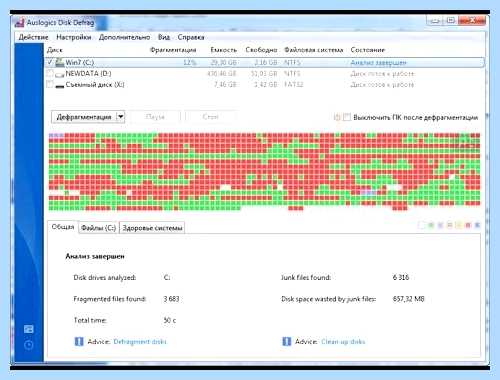Click the info icon beside Defragment disks advice
The height and width of the screenshot is (380, 500).
(79, 341)
